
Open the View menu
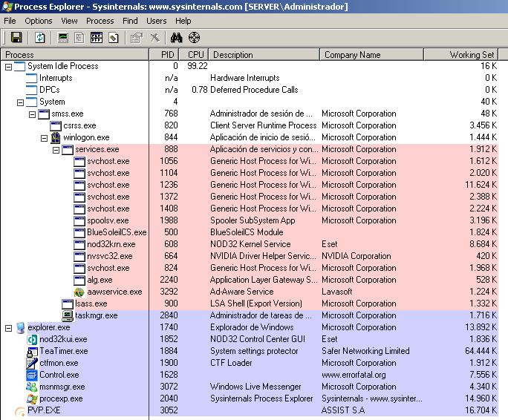[x=69, y=21]
